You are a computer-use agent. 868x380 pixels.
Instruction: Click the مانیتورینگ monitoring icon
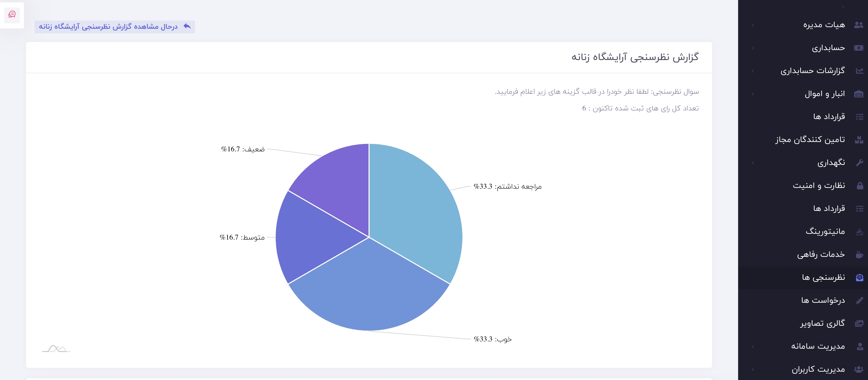(860, 231)
